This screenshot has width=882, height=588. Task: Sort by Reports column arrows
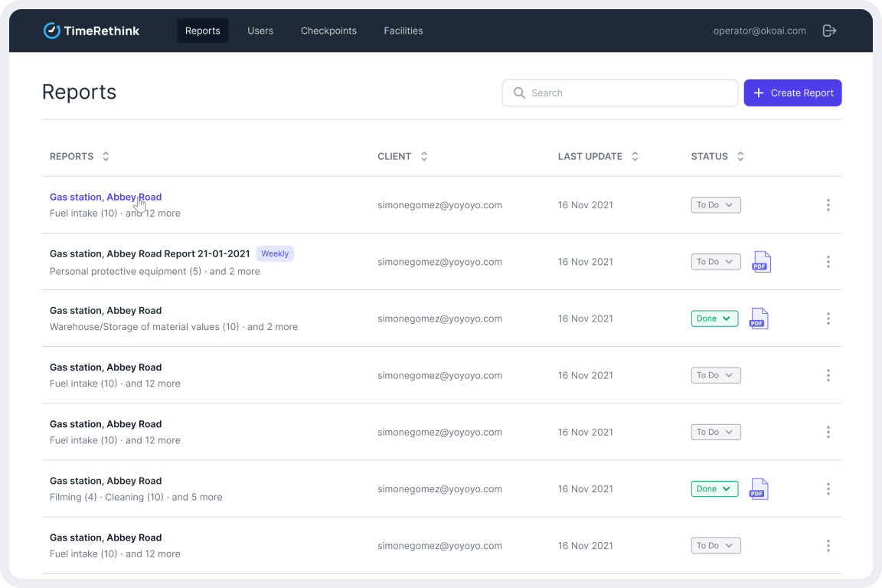pos(106,156)
